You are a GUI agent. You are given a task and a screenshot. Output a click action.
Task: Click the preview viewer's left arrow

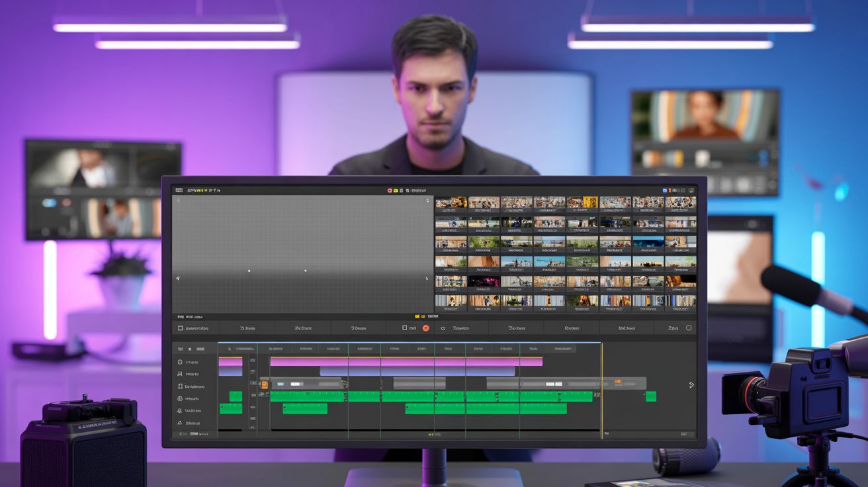[177, 279]
